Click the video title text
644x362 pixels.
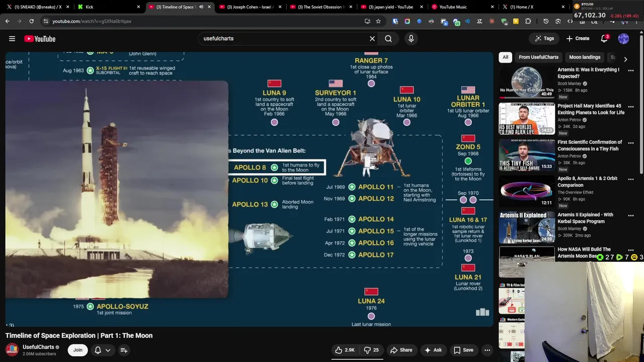79,335
